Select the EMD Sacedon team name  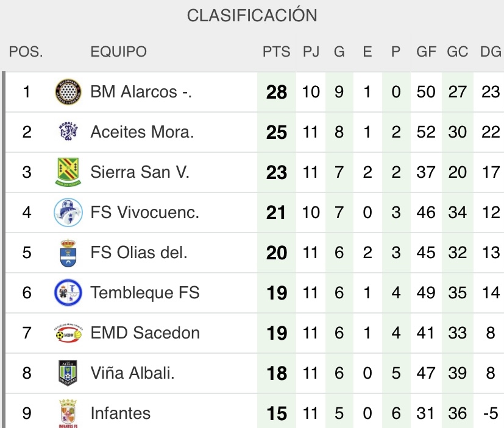tap(145, 333)
